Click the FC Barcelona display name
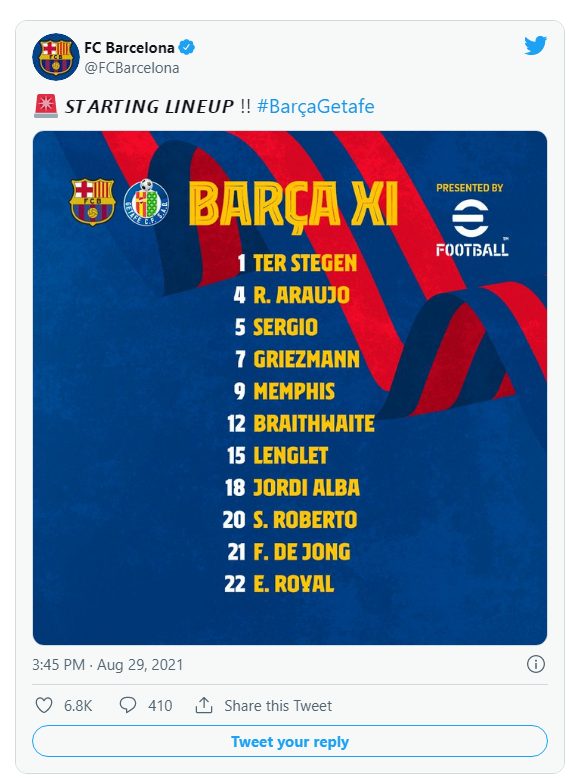Screen dimensions: 569x784 click(x=129, y=48)
